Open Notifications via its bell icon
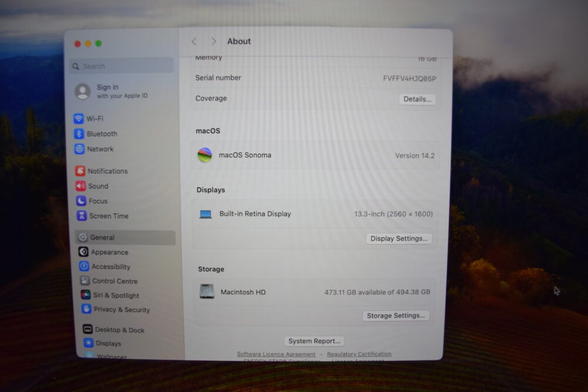 (80, 171)
